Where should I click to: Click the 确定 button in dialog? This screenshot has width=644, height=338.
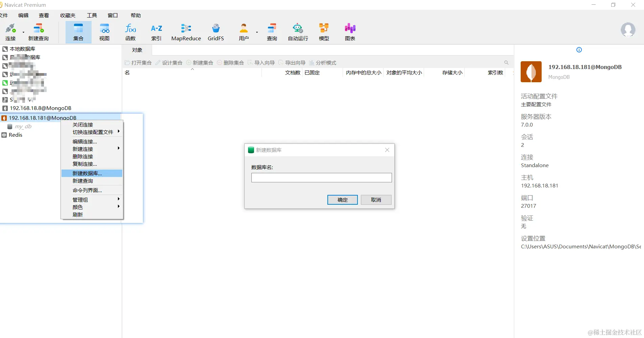pos(342,200)
